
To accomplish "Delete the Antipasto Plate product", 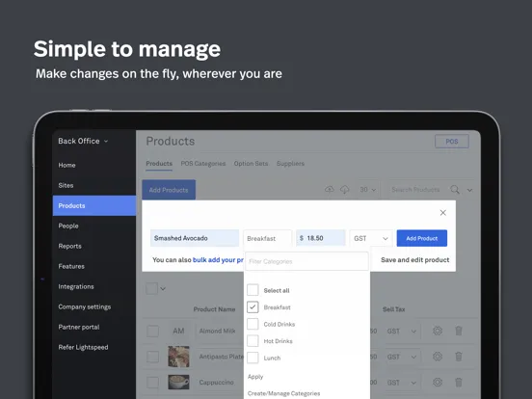I will coord(459,357).
